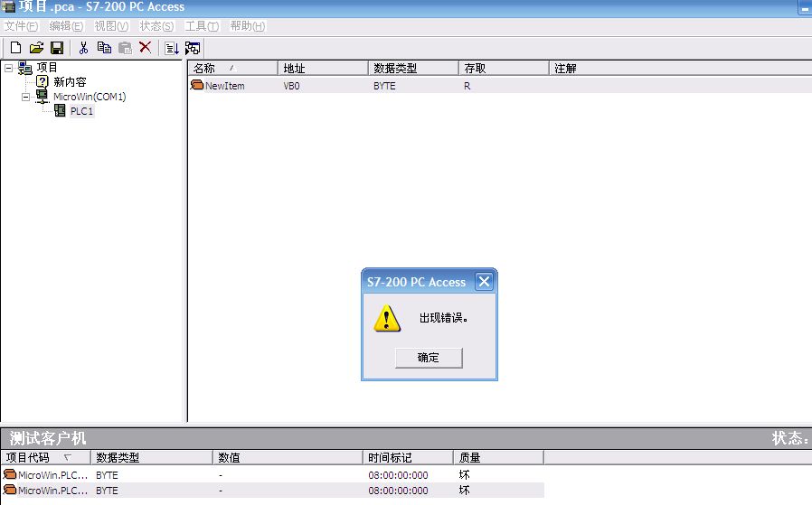The image size is (812, 505).
Task: Click second MicroWin.PLC row icon in test client
Action: [x=10, y=490]
